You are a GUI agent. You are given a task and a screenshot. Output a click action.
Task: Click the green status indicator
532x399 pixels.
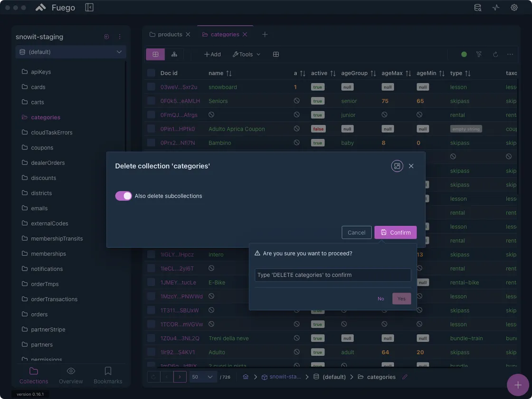(x=464, y=54)
